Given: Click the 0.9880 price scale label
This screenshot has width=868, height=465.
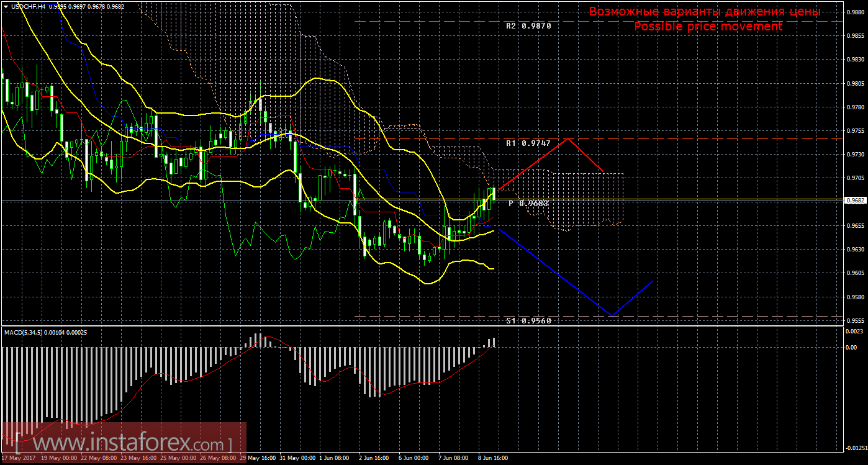Looking at the screenshot, I should point(856,12).
